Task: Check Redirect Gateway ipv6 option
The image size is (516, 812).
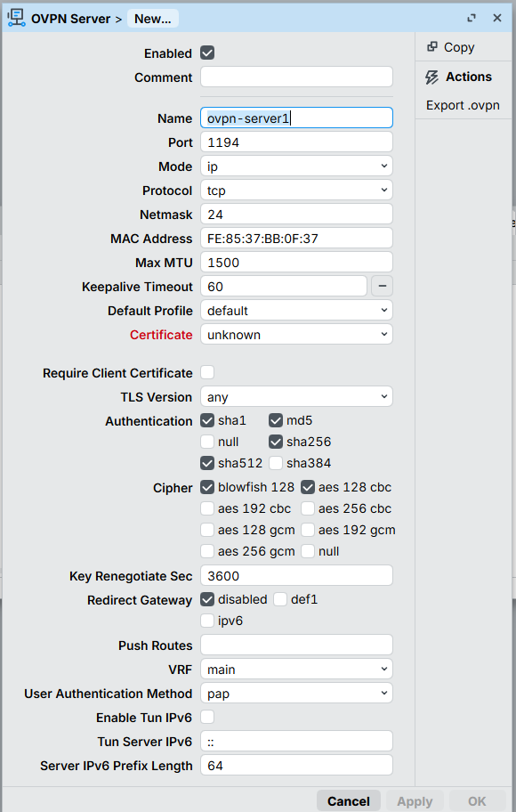Action: pyautogui.click(x=207, y=621)
